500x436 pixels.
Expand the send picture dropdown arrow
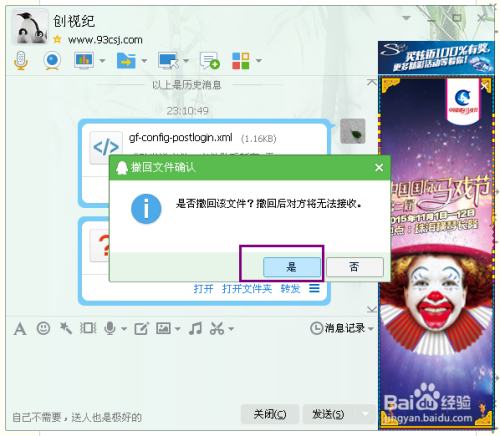coord(178,329)
